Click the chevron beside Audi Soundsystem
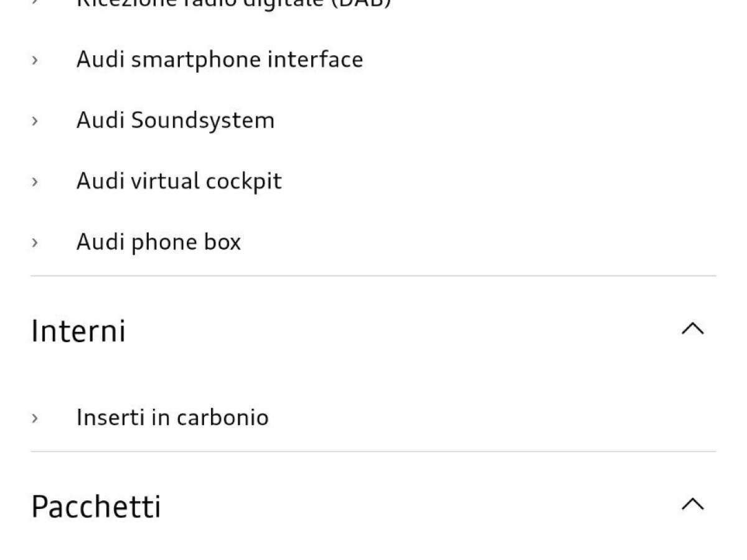The height and width of the screenshot is (560, 747). [x=35, y=120]
